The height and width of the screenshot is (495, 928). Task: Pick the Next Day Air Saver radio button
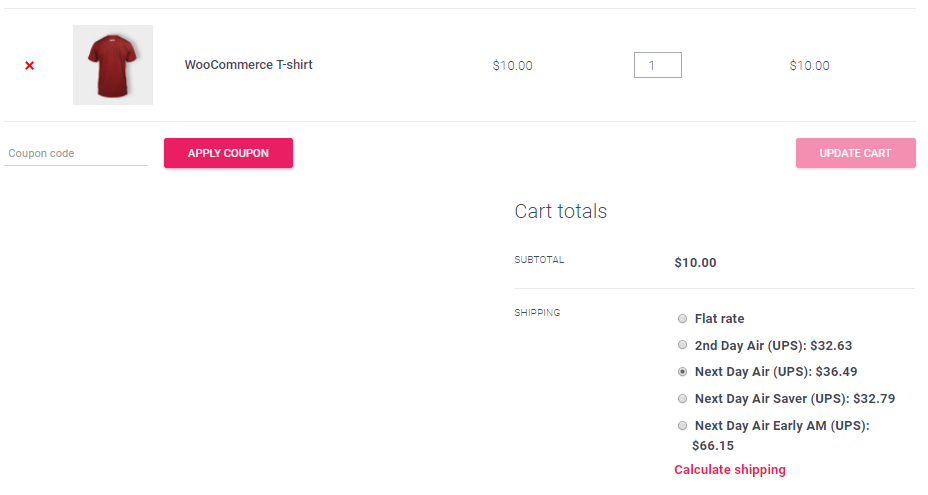(x=682, y=398)
